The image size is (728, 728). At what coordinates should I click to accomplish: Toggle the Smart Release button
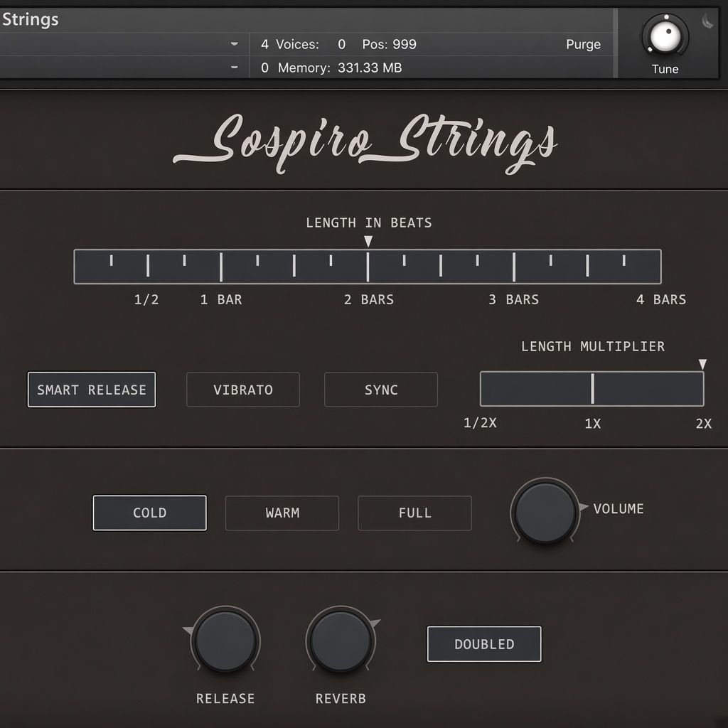point(92,390)
